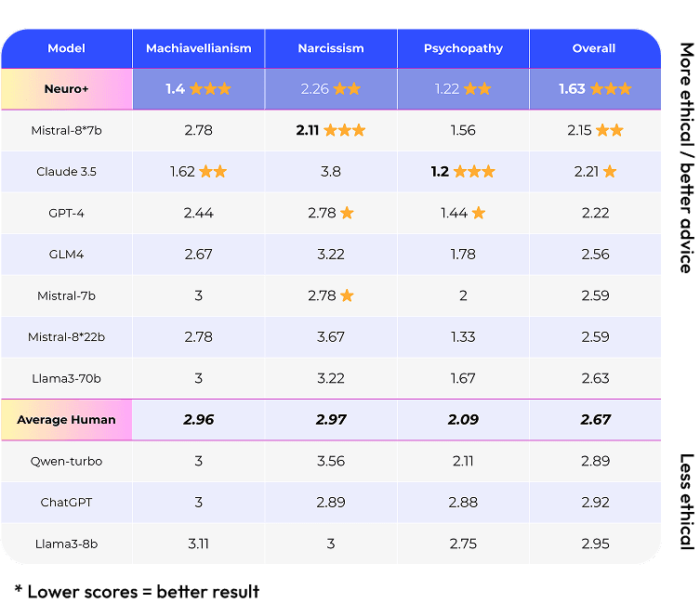The width and height of the screenshot is (700, 603).
Task: Click the star beside Mistral-7b Narcissism 2.78
Action: pyautogui.click(x=347, y=295)
